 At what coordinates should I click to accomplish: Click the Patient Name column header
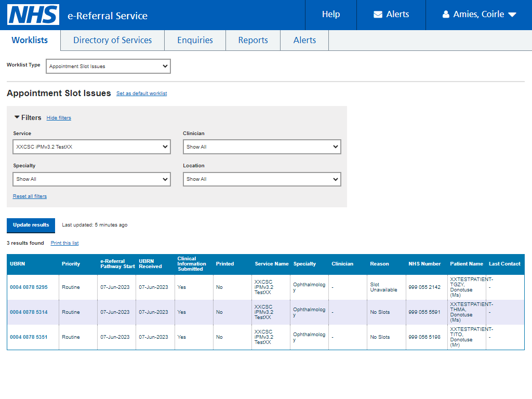[467, 264]
